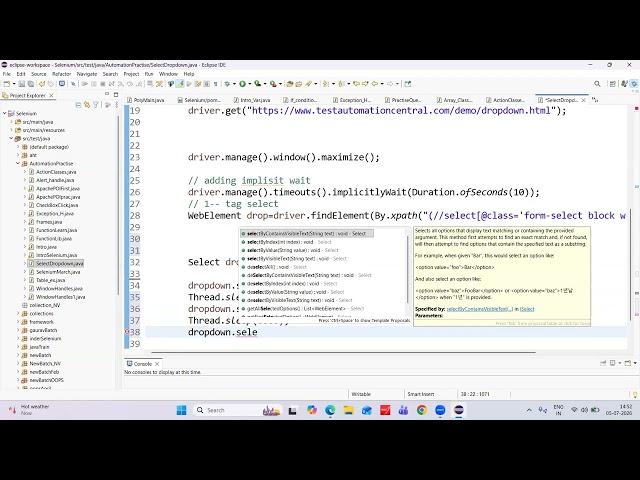Close the SelectDropdown editor tab

583,100
